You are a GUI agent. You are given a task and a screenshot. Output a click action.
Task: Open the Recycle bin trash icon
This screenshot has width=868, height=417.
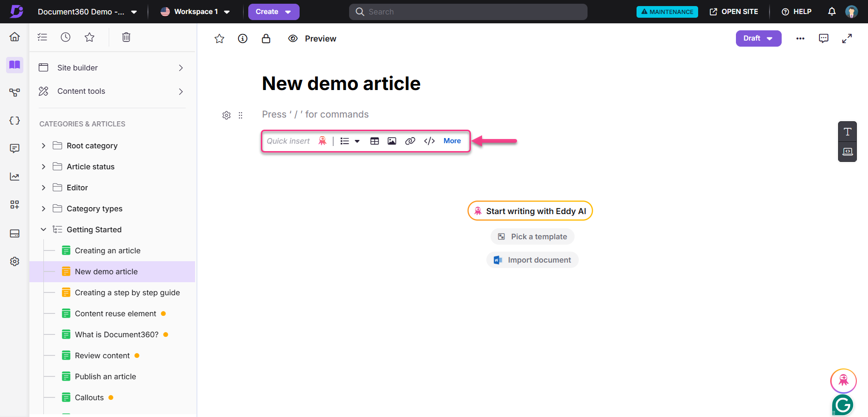126,37
